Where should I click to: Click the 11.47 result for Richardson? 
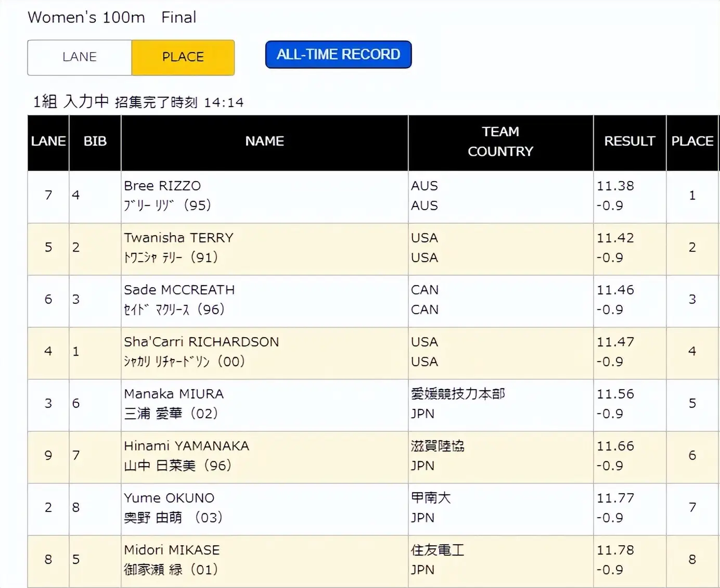click(615, 342)
